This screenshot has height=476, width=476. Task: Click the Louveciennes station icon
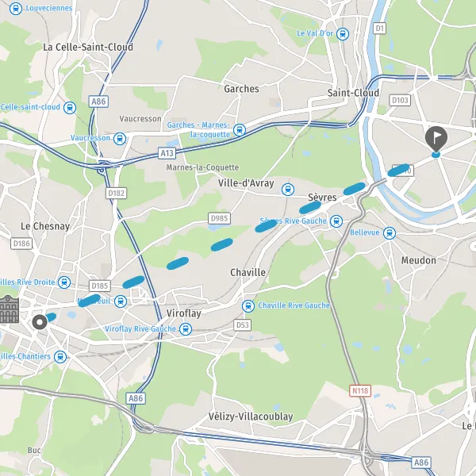pyautogui.click(x=16, y=8)
